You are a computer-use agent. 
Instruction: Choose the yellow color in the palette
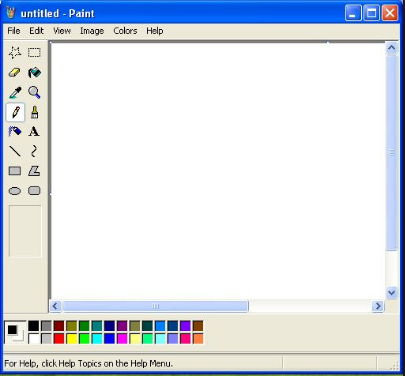point(72,339)
